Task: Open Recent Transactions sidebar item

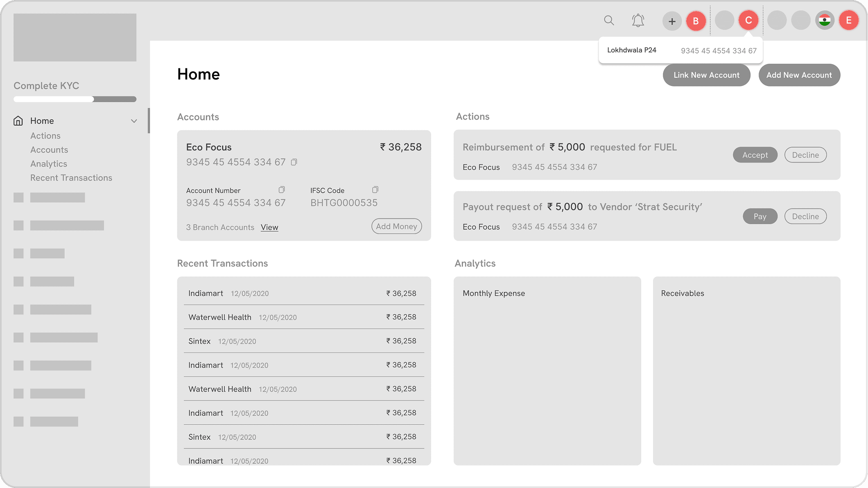Action: tap(71, 178)
